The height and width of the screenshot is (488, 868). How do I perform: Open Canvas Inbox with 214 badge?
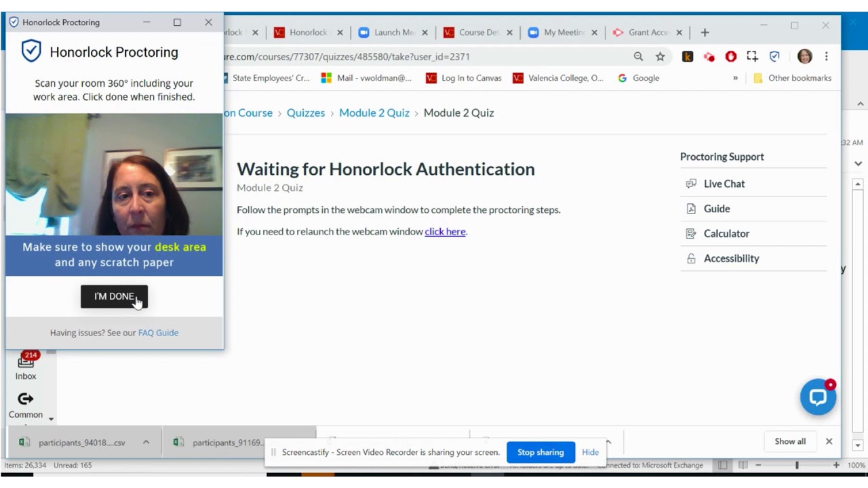(26, 366)
